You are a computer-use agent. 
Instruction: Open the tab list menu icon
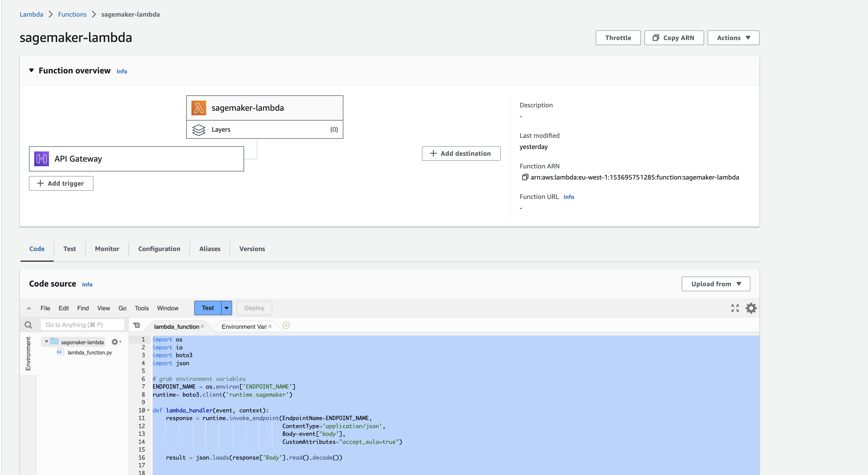click(137, 325)
